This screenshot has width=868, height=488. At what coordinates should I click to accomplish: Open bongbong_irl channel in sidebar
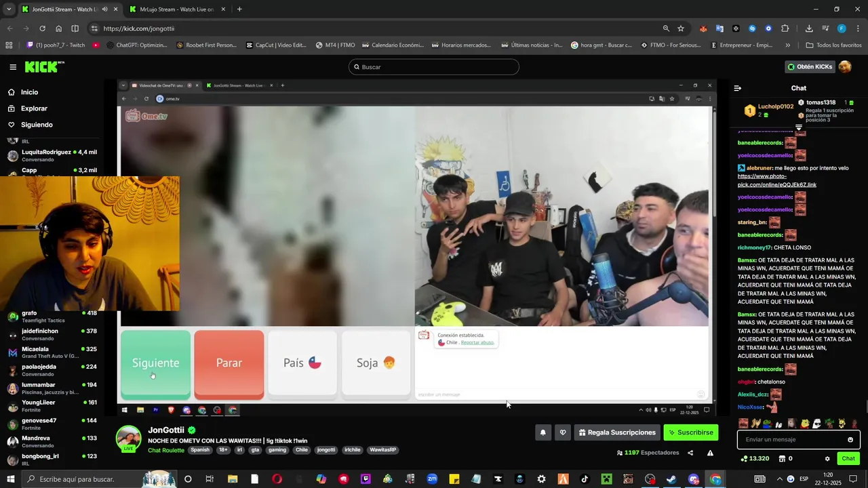point(52,460)
